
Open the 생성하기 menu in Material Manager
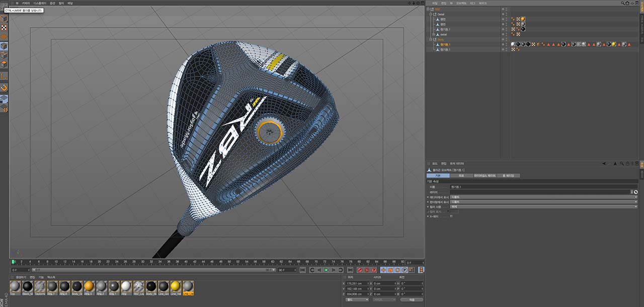click(21, 277)
